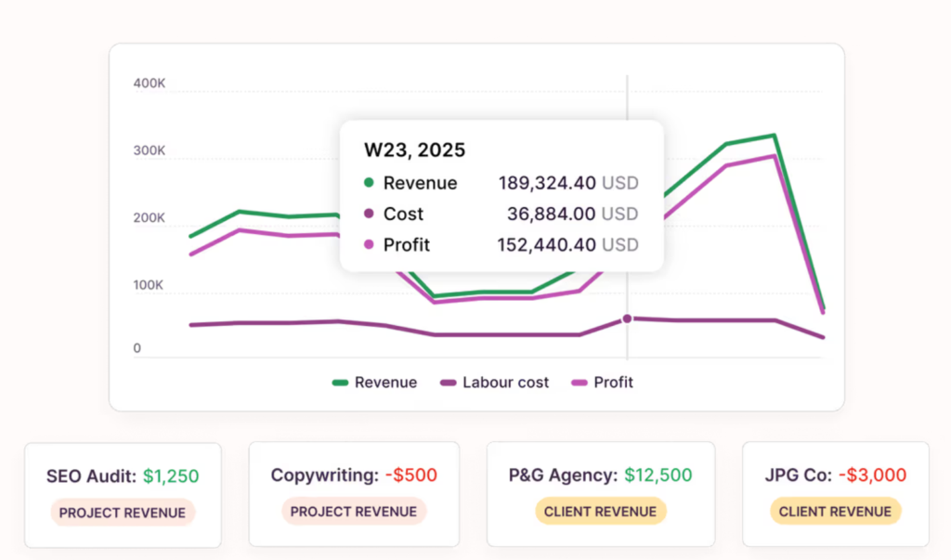Hide the Profit series via the legend
Screen dimensions: 951x560
pyautogui.click(x=602, y=383)
